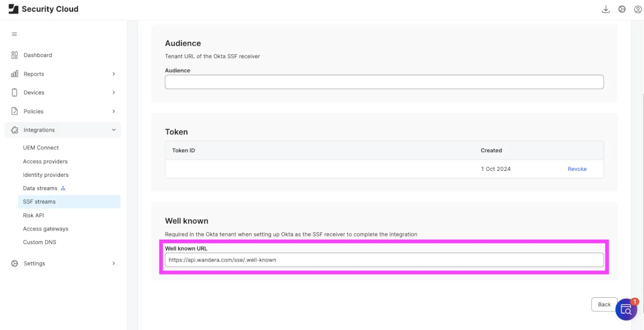Expand the Settings submenu chevron
The width and height of the screenshot is (644, 330).
tap(113, 263)
